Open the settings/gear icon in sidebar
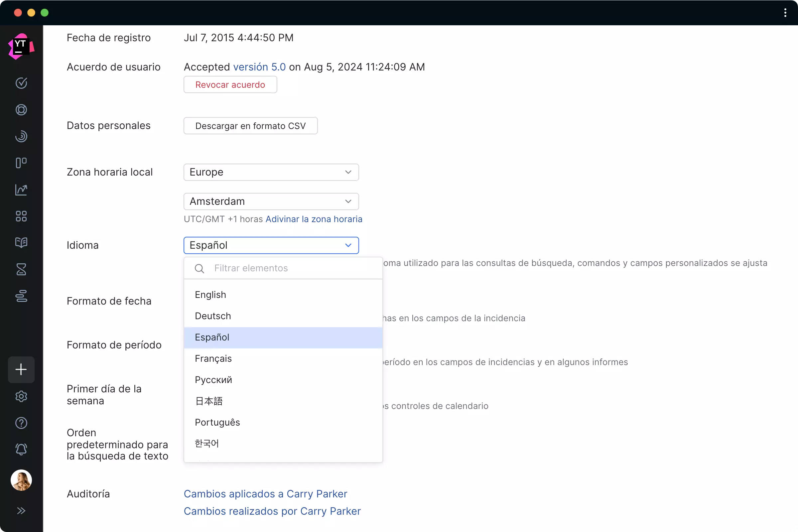This screenshot has height=532, width=798. click(x=22, y=396)
